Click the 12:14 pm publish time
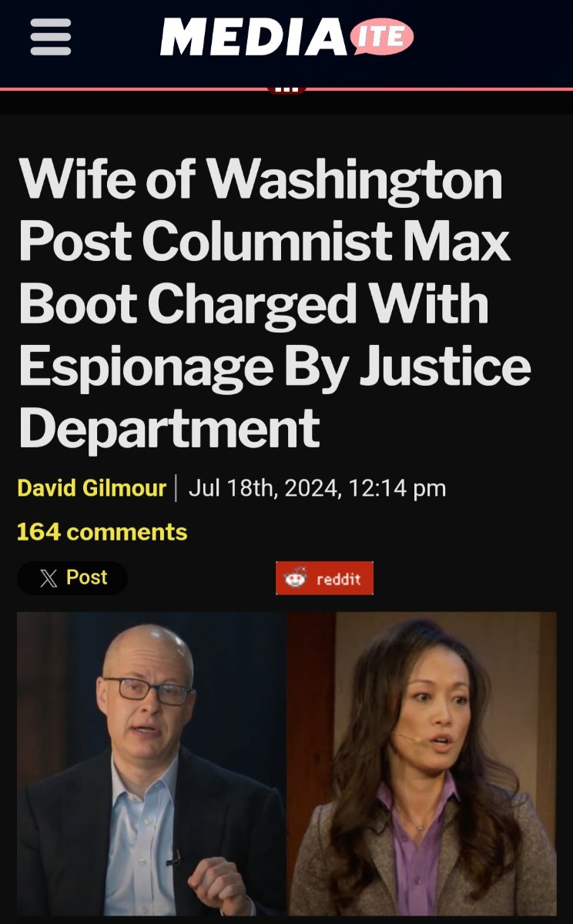 (397, 488)
